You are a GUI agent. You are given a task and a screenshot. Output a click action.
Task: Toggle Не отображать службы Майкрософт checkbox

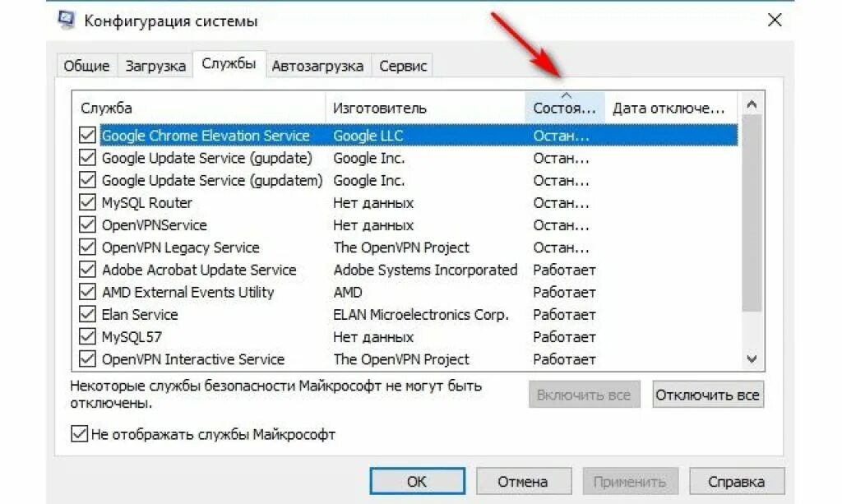pos(80,433)
